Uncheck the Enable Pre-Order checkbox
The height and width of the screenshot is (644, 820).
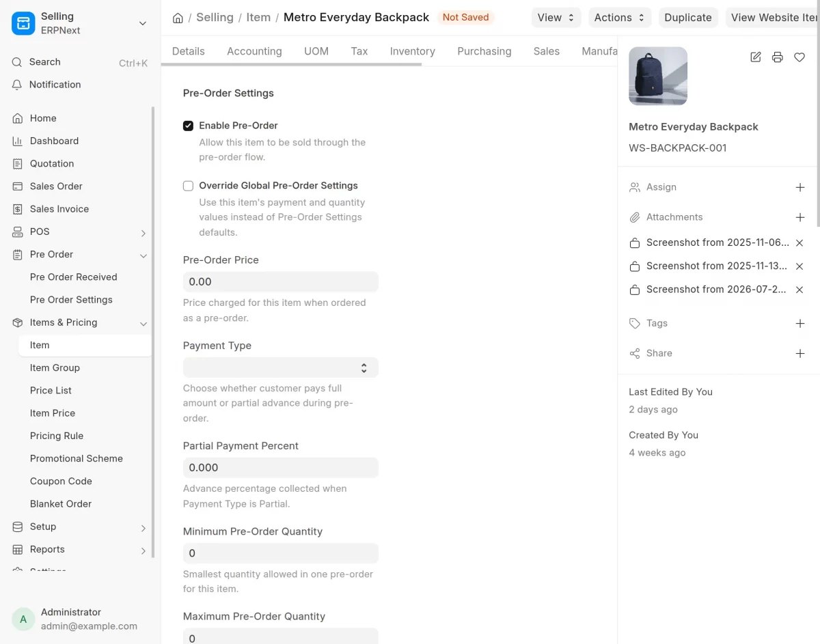point(188,126)
